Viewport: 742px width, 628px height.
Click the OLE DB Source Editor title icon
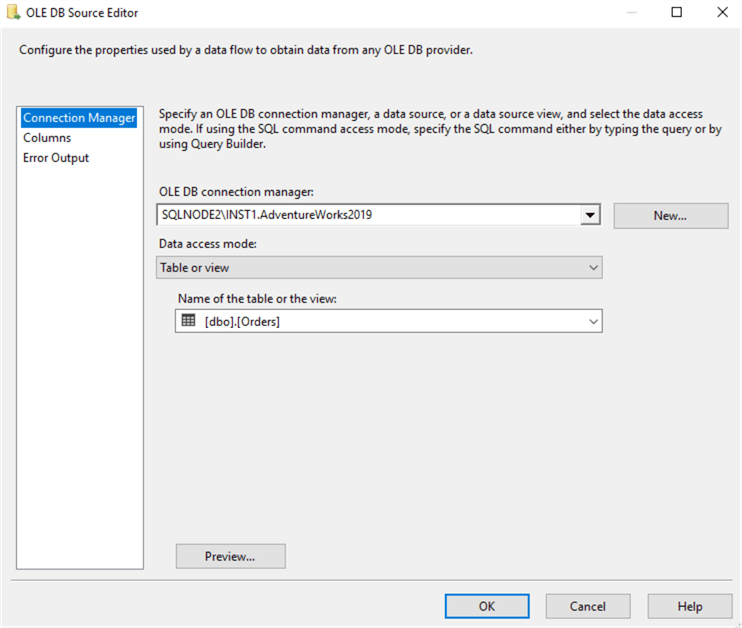13,13
